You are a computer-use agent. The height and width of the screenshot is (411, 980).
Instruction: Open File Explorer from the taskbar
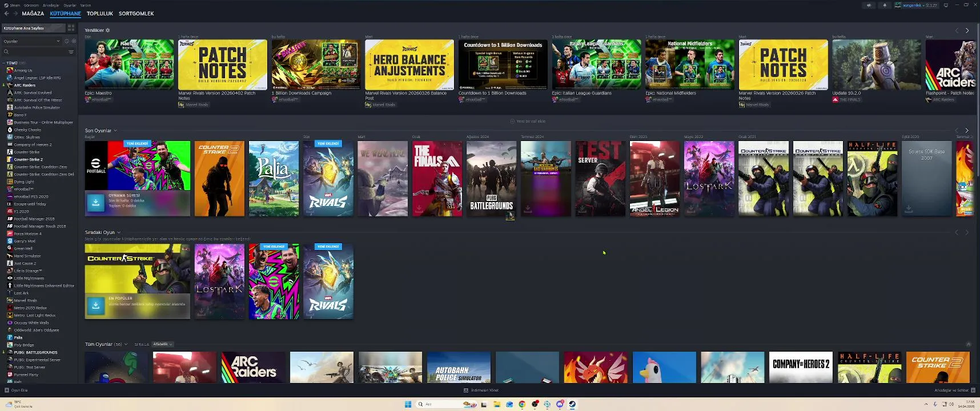[x=497, y=404]
